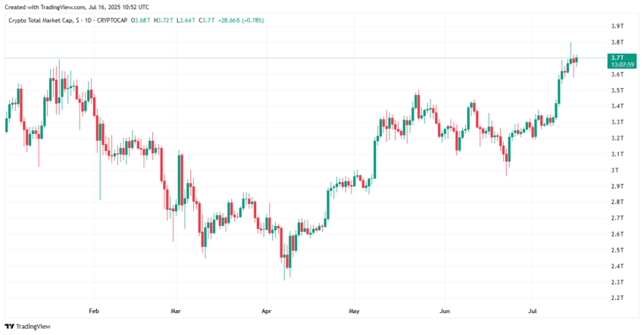The image size is (644, 335).
Task: Click the CRYPTOCAP source label in the legend
Action: click(x=112, y=20)
